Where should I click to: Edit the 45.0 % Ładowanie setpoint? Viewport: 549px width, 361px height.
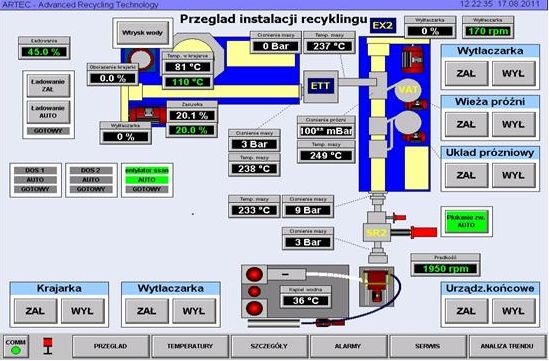tap(44, 52)
